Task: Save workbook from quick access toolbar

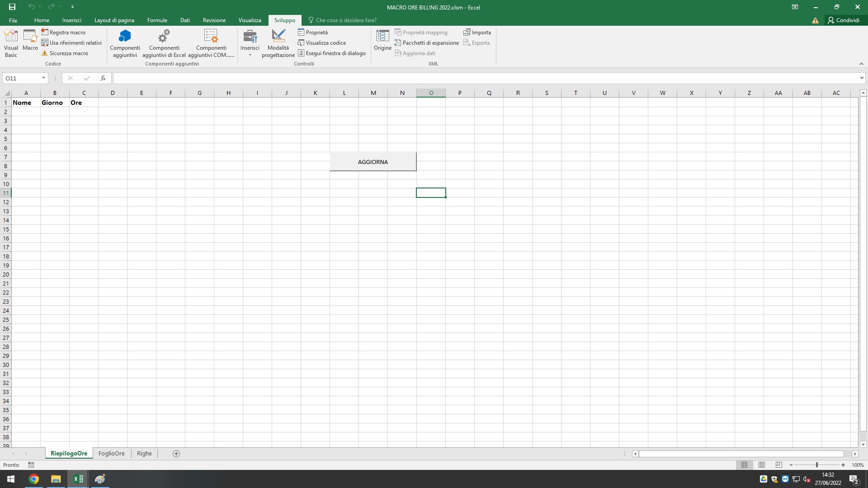Action: coord(12,7)
